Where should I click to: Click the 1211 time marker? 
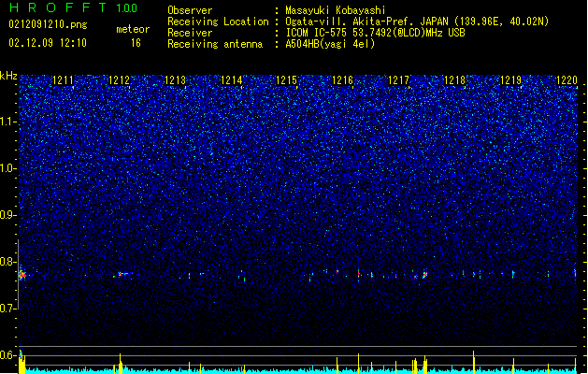(x=63, y=80)
